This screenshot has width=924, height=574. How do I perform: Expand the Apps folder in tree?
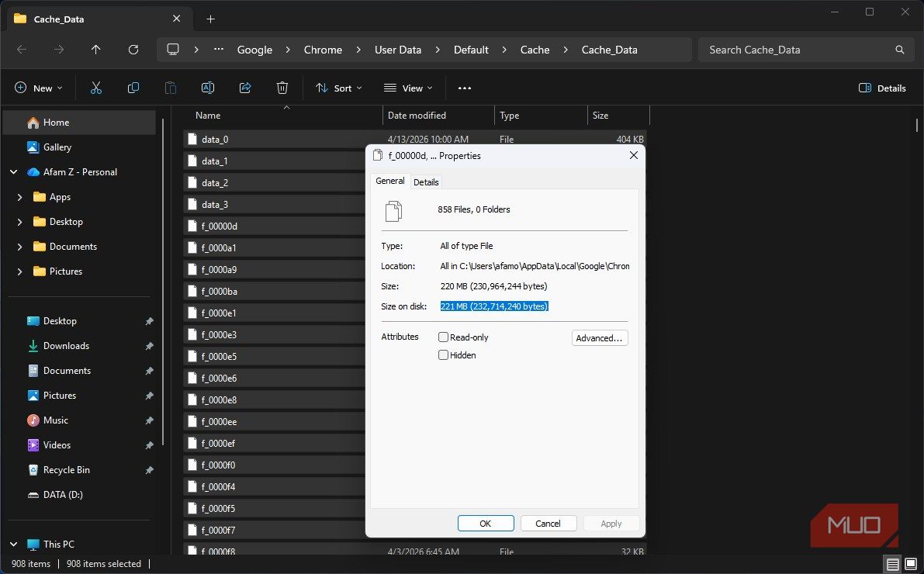pos(19,197)
